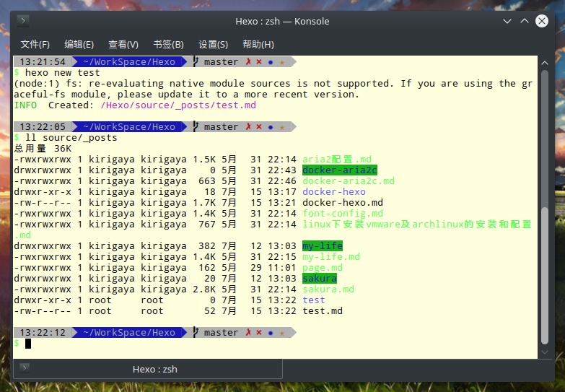Open the 查看(V) menu
Viewport: 565px width, 392px height.
coord(123,44)
